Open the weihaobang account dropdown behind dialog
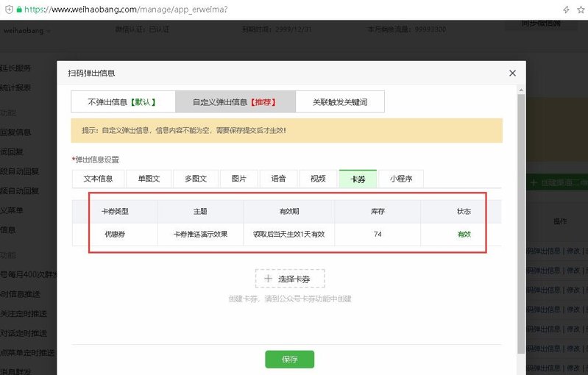The width and height of the screenshot is (588, 375). [26, 31]
